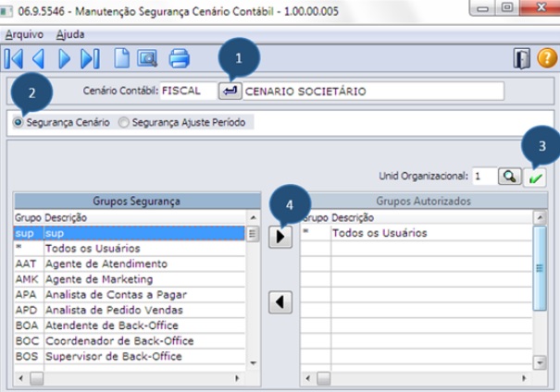Open Arquivo menu
The width and height of the screenshot is (560, 392).
[x=24, y=34]
